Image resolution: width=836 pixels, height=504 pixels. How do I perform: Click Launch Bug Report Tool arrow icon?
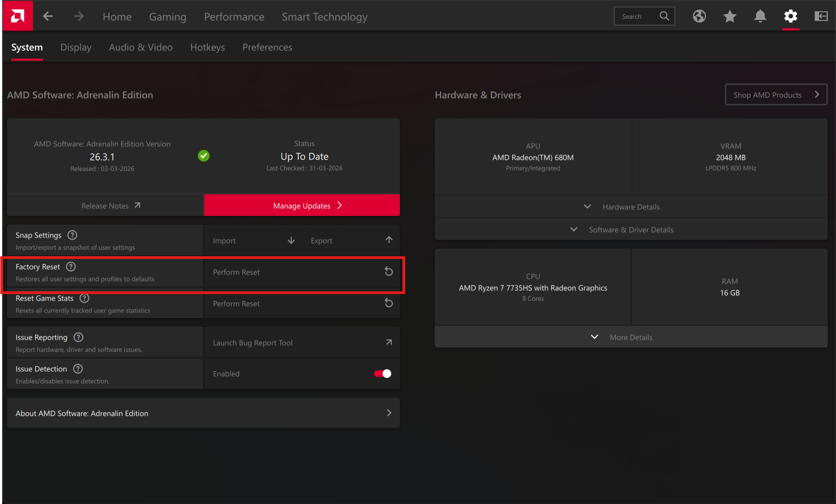pos(389,342)
